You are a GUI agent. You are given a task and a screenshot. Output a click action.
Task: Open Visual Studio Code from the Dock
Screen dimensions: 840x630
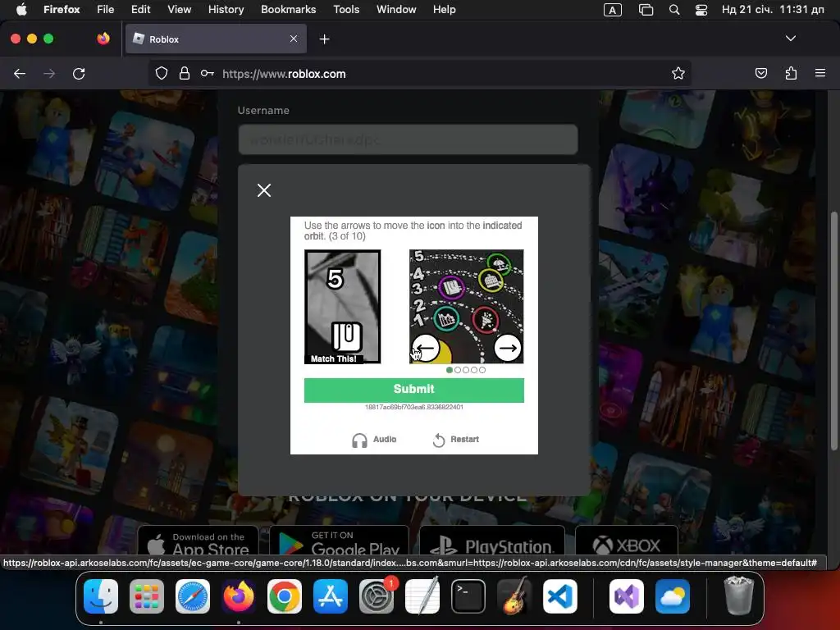coord(560,596)
